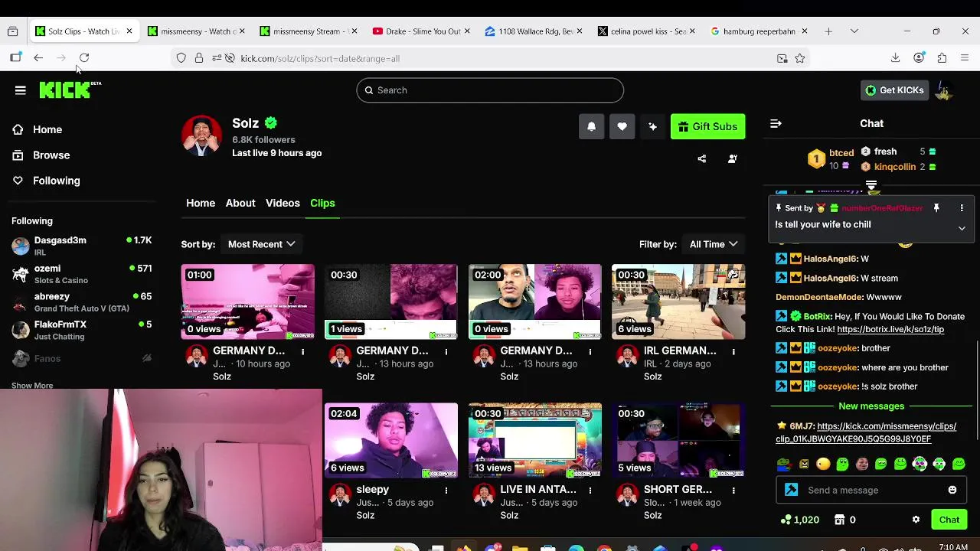This screenshot has width=980, height=551.
Task: Click Show More under Following
Action: point(32,385)
